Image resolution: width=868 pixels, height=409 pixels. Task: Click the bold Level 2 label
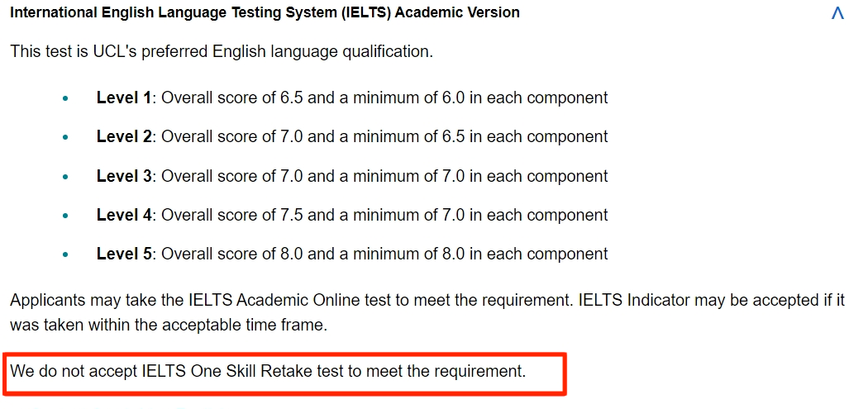coord(123,136)
